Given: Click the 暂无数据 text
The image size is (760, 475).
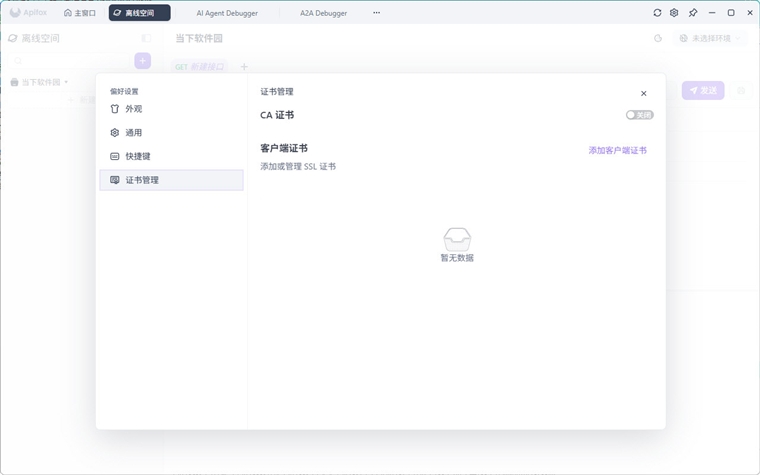Looking at the screenshot, I should tap(457, 258).
